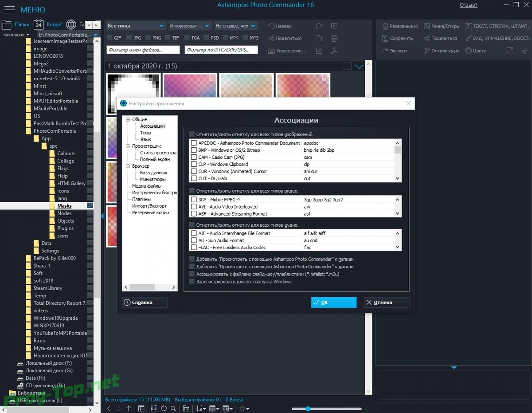Viewport: 532px width, 413px height.
Task: Click the Отзыв? link
Action: point(468,5)
